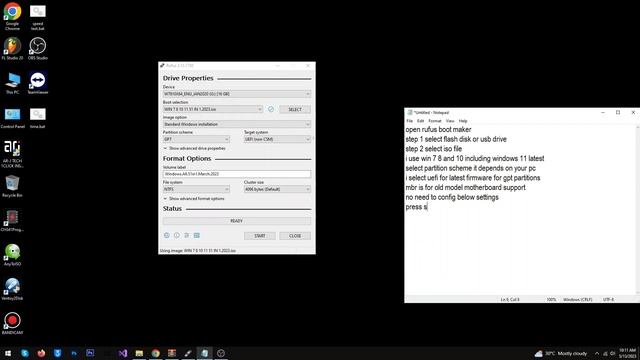
Task: Open TeamViewer desktop icon
Action: point(38,83)
